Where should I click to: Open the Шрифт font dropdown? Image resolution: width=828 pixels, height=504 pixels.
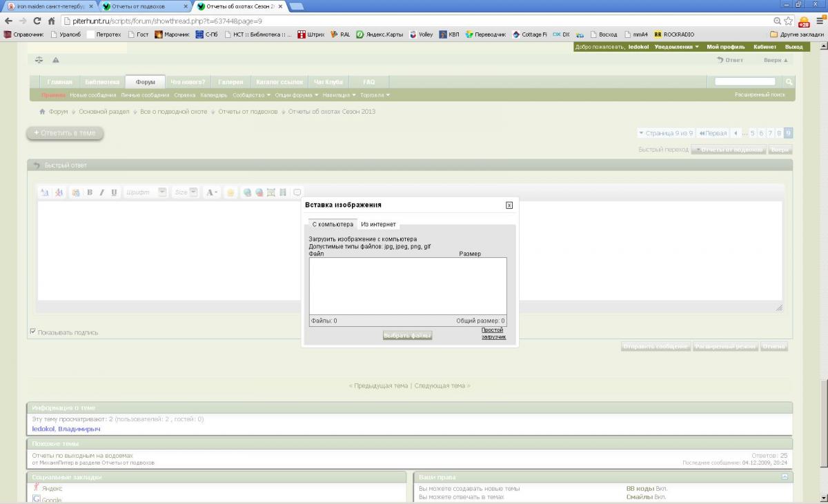pyautogui.click(x=162, y=192)
